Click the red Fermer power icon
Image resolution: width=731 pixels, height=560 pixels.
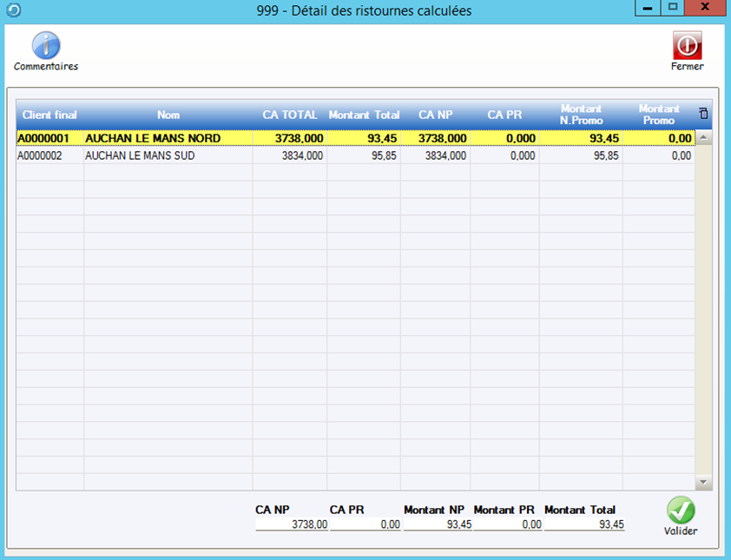pos(687,45)
